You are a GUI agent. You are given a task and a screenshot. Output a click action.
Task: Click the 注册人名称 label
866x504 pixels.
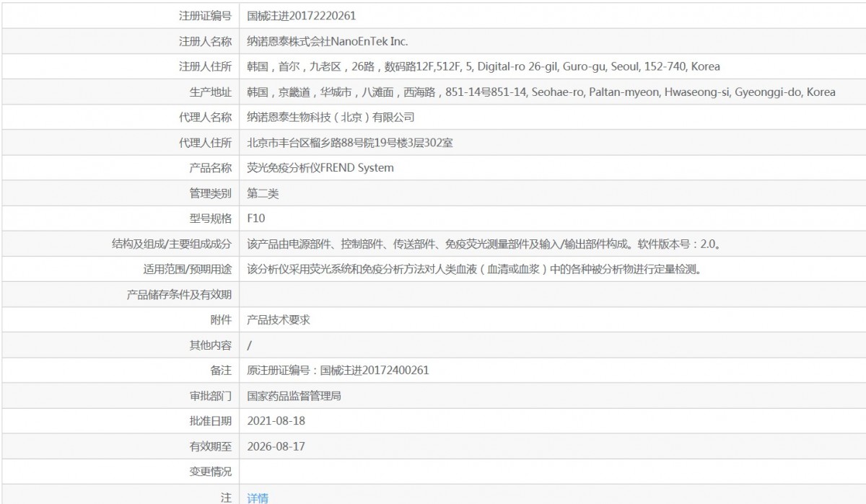[x=205, y=41]
